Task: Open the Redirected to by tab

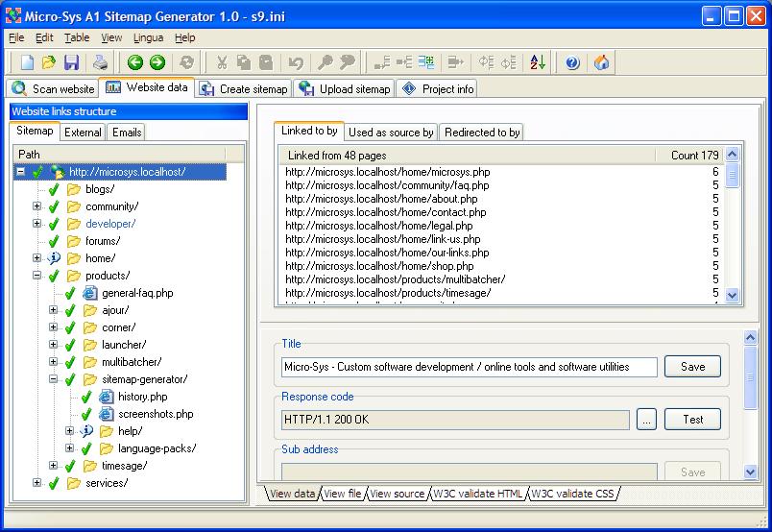Action: point(481,132)
